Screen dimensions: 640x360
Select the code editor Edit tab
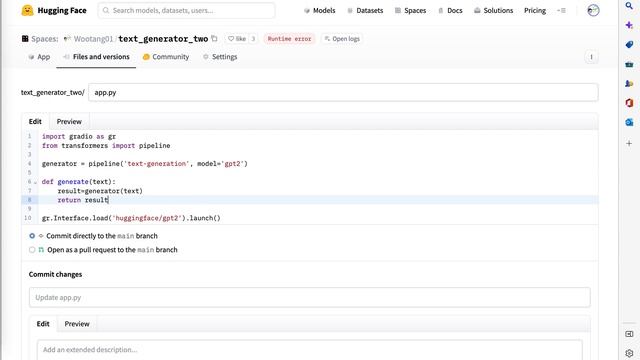coord(35,122)
